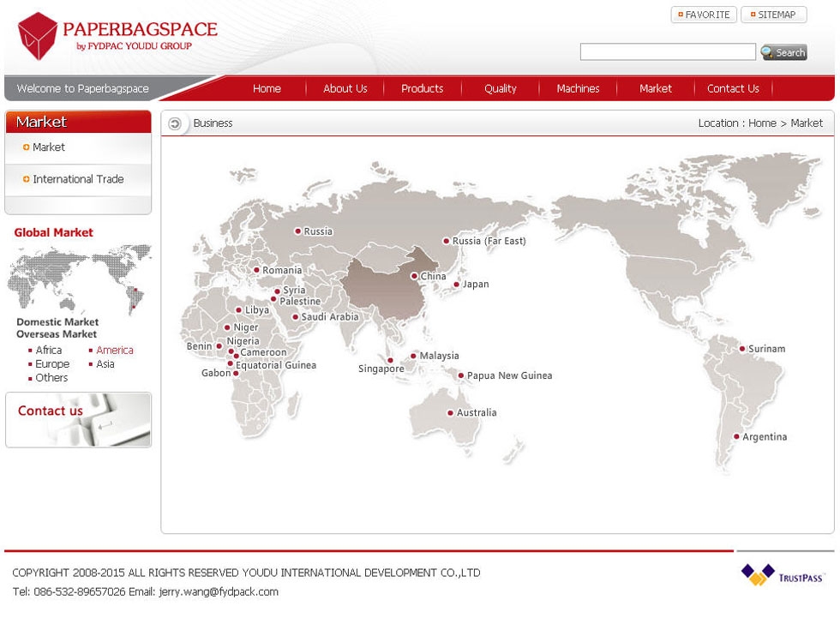This screenshot has width=840, height=630.
Task: Select the Syria marker dot
Action: 277,291
